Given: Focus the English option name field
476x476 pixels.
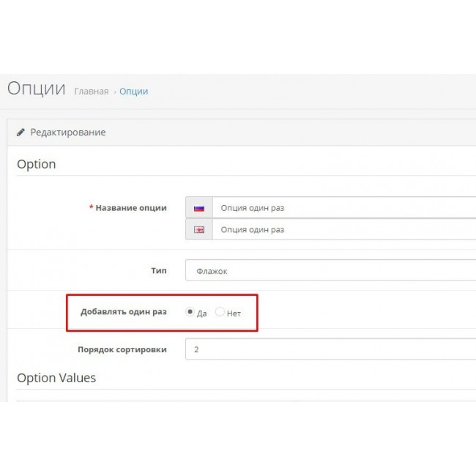Looking at the screenshot, I should [x=343, y=230].
